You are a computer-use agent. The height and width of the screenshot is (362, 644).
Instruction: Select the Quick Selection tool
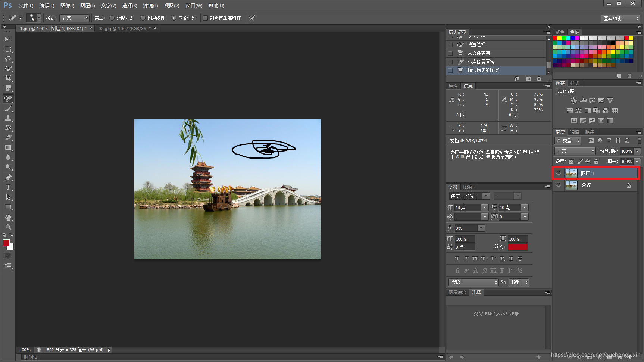coord(8,69)
